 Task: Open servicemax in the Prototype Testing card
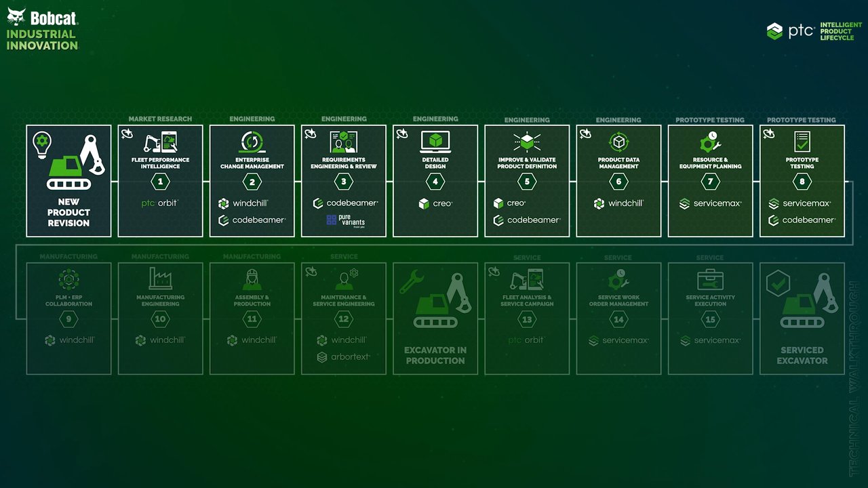800,203
